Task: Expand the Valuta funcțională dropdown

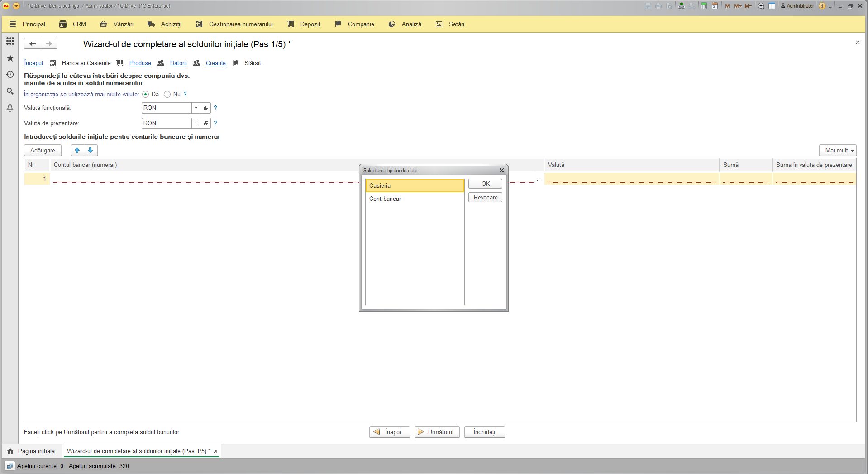Action: (196, 108)
